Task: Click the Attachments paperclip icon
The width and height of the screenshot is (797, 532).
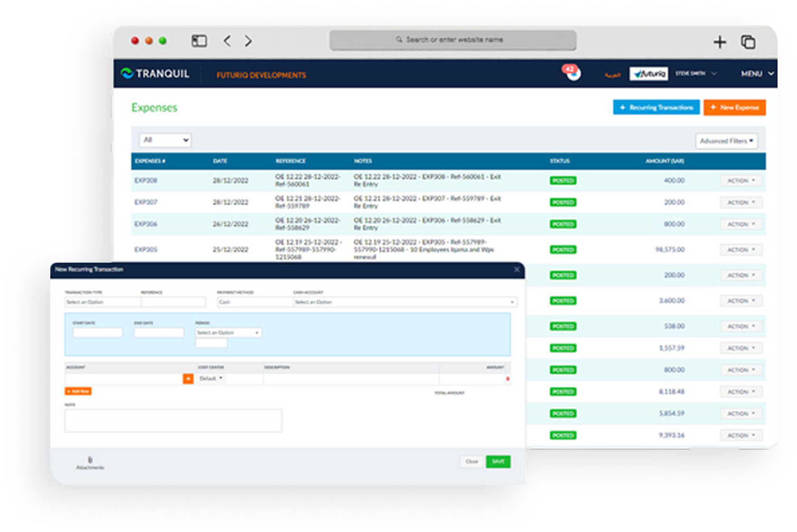Action: coord(90,460)
